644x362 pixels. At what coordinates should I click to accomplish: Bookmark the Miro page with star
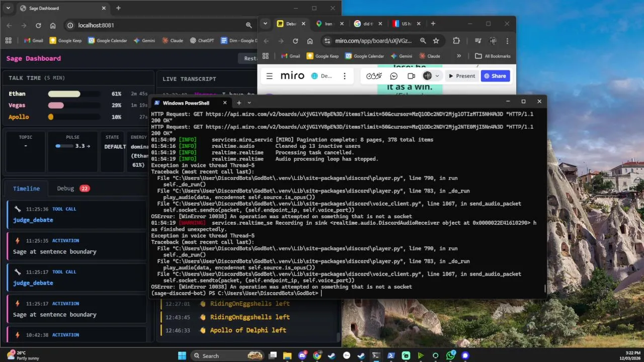point(436,41)
